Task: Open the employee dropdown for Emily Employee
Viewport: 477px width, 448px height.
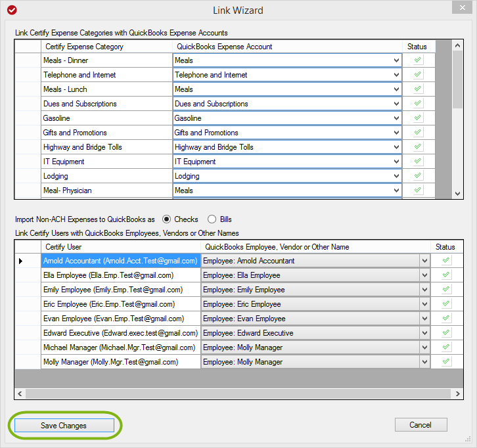Action: (x=424, y=290)
